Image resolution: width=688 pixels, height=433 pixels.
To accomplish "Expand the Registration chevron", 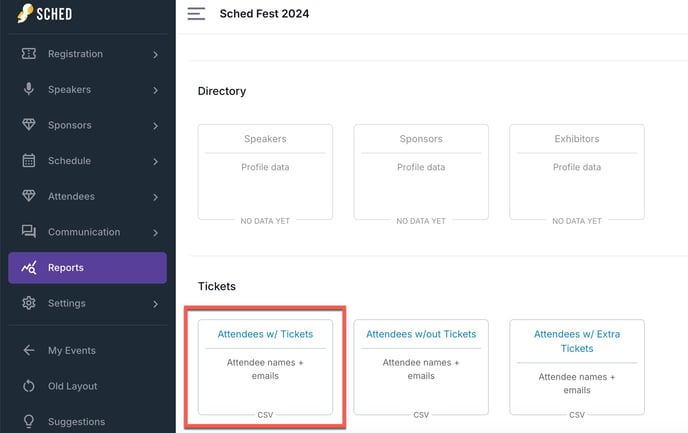I will [155, 54].
